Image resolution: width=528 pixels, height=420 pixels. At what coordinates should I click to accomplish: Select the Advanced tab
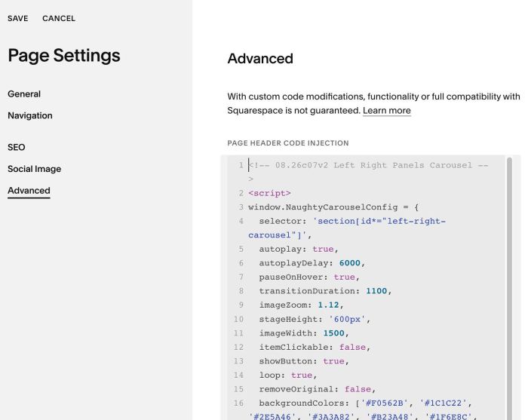(x=29, y=191)
